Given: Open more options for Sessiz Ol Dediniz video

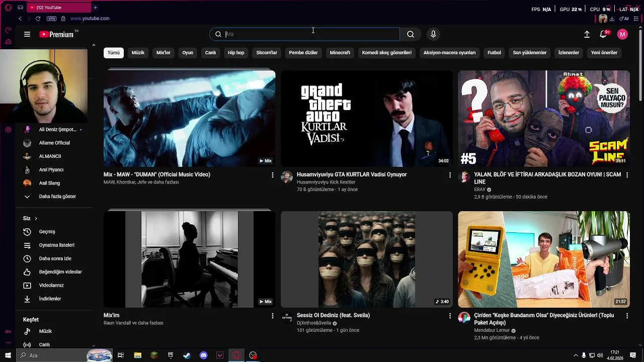Looking at the screenshot, I should (x=450, y=316).
